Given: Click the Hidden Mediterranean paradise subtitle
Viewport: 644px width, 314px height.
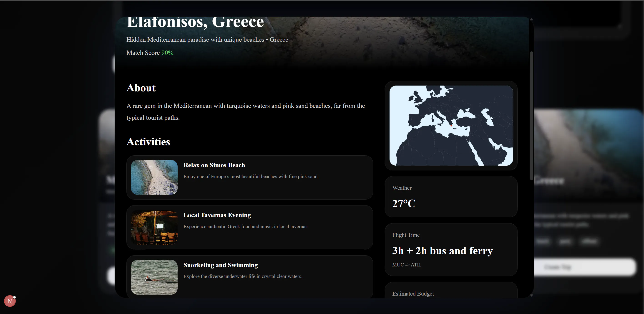Looking at the screenshot, I should click(207, 40).
